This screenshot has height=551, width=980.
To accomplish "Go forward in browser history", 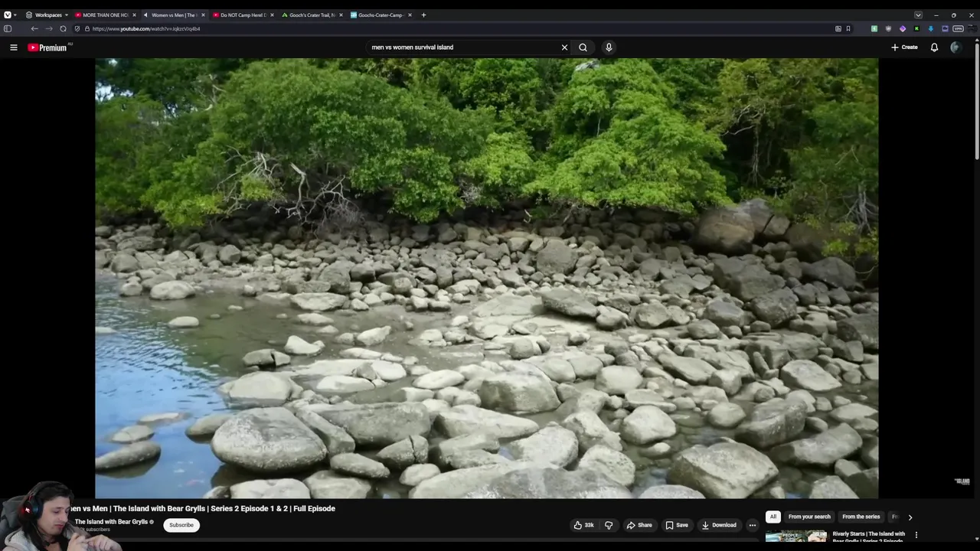I will point(49,29).
